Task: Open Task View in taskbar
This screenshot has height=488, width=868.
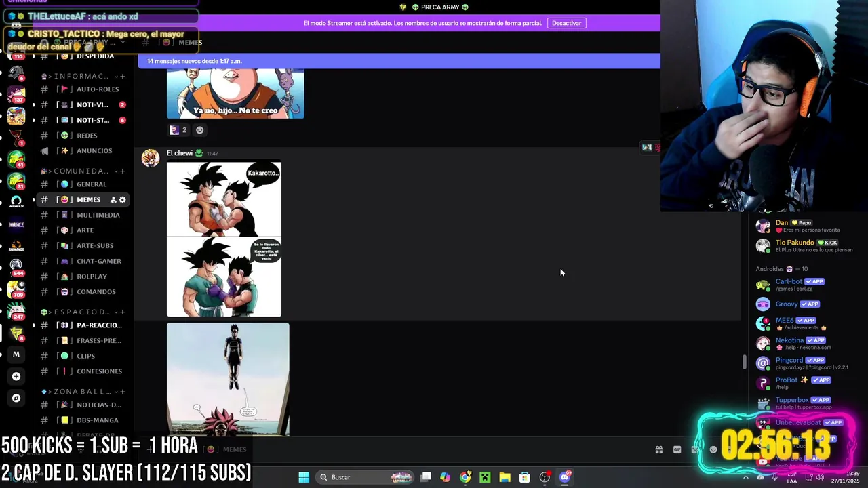Action: [x=426, y=477]
